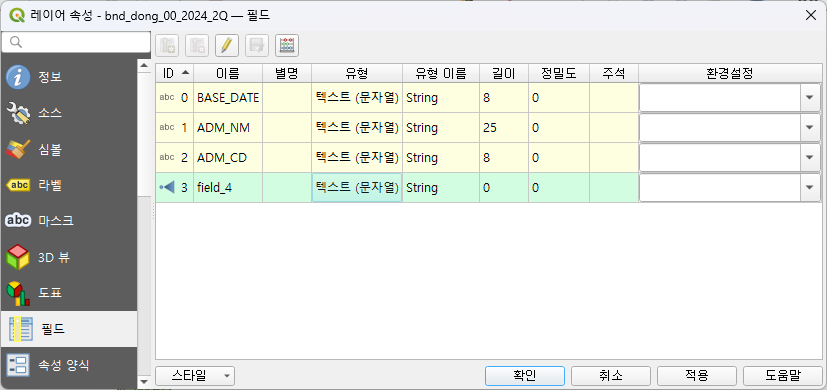Click the 확인 button
The height and width of the screenshot is (390, 827).
(x=525, y=376)
